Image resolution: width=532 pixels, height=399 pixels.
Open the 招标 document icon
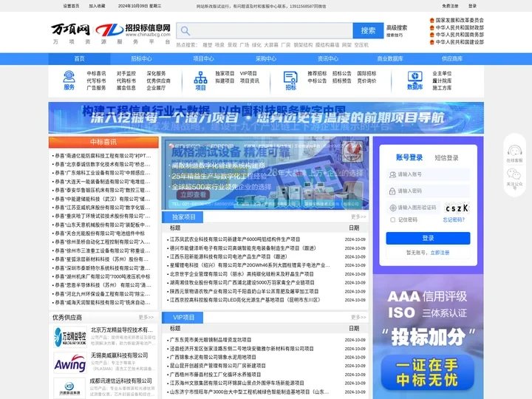(x=290, y=78)
